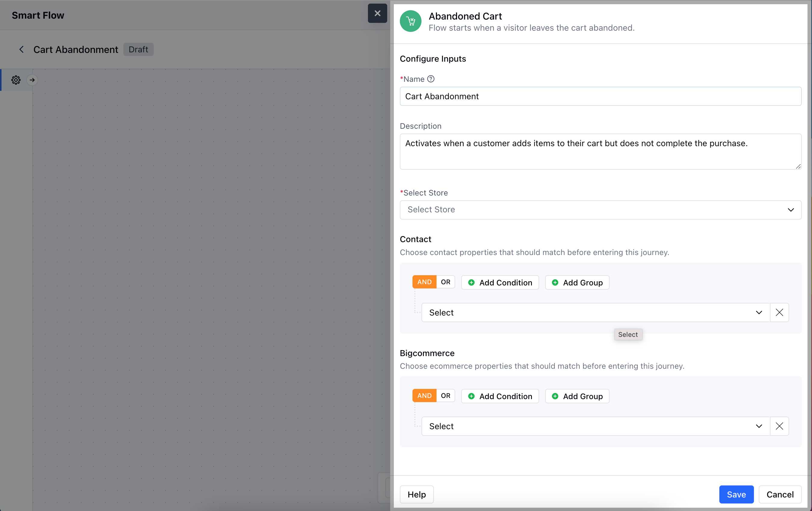Set Contact logic to AND

424,282
